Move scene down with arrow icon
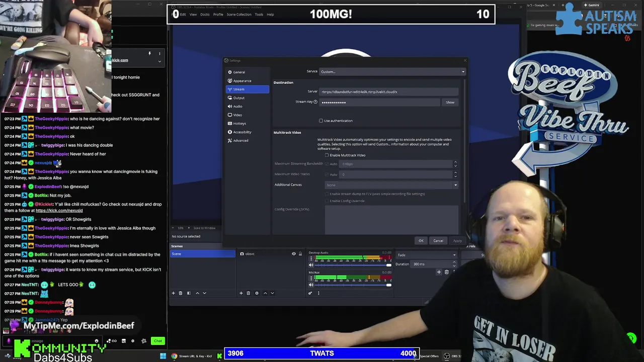The width and height of the screenshot is (644, 362). pyautogui.click(x=204, y=293)
